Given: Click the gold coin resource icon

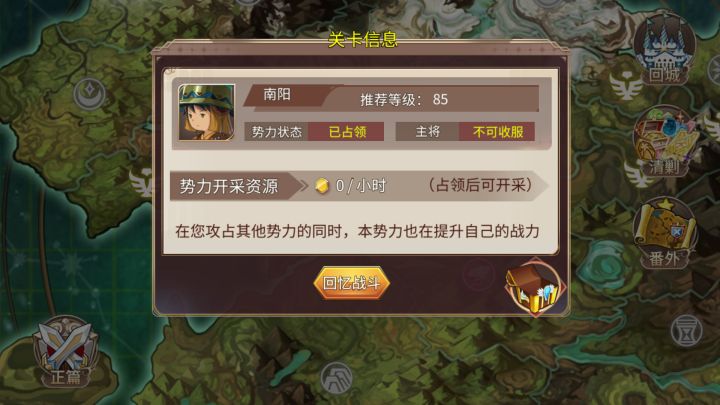Looking at the screenshot, I should pos(322,186).
